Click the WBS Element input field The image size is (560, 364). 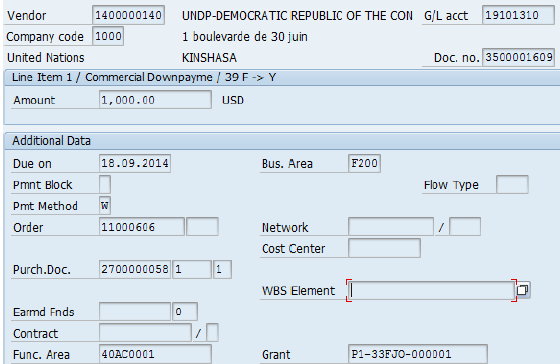(431, 290)
